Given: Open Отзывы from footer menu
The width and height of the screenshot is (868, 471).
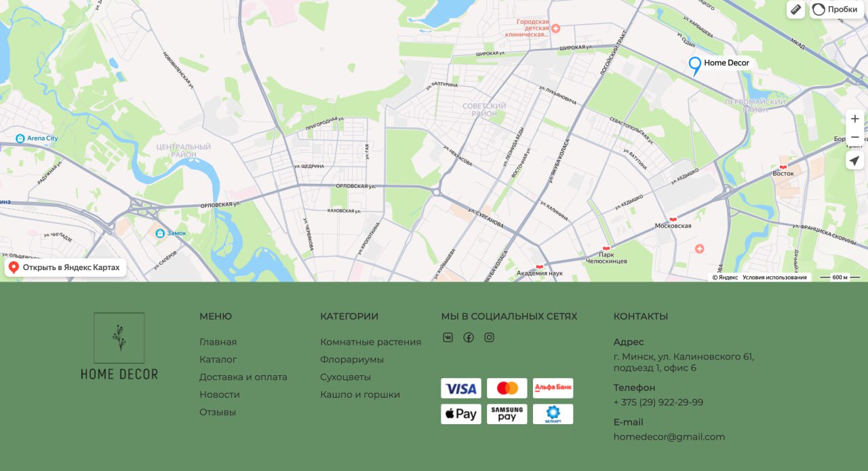Looking at the screenshot, I should pos(218,413).
